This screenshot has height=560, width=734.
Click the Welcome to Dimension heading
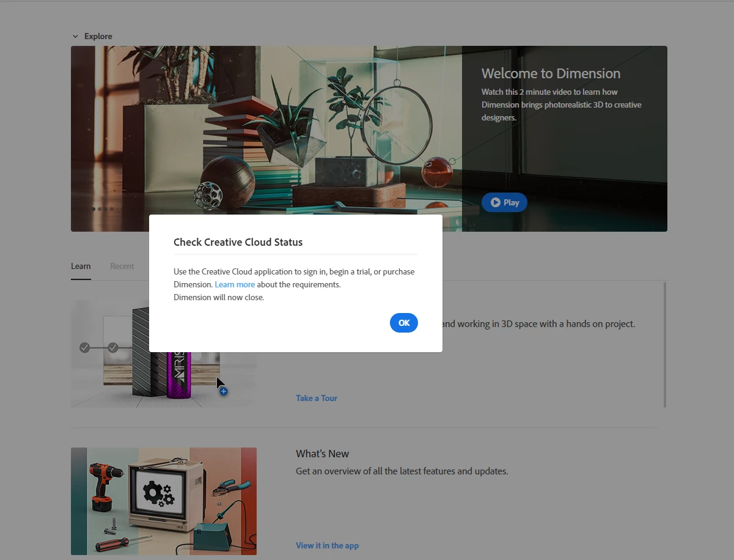[551, 73]
